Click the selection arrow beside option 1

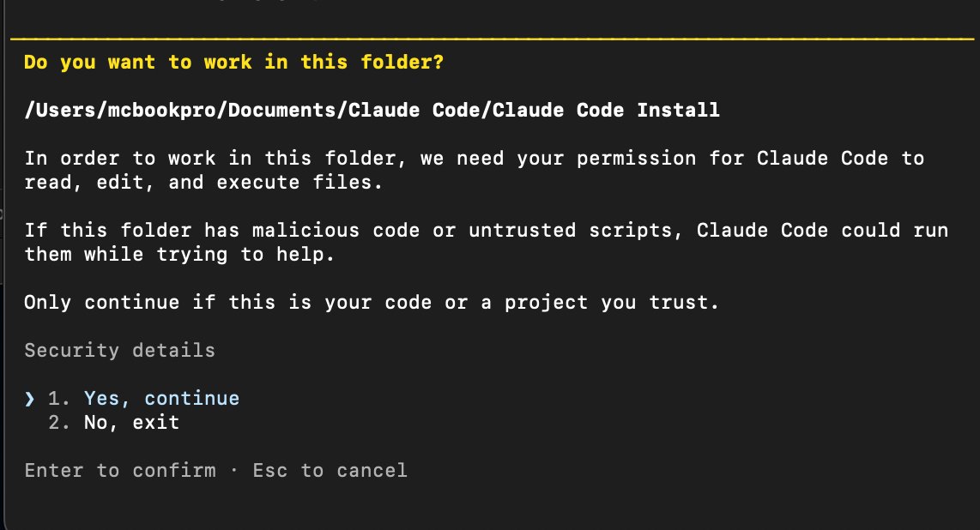30,398
